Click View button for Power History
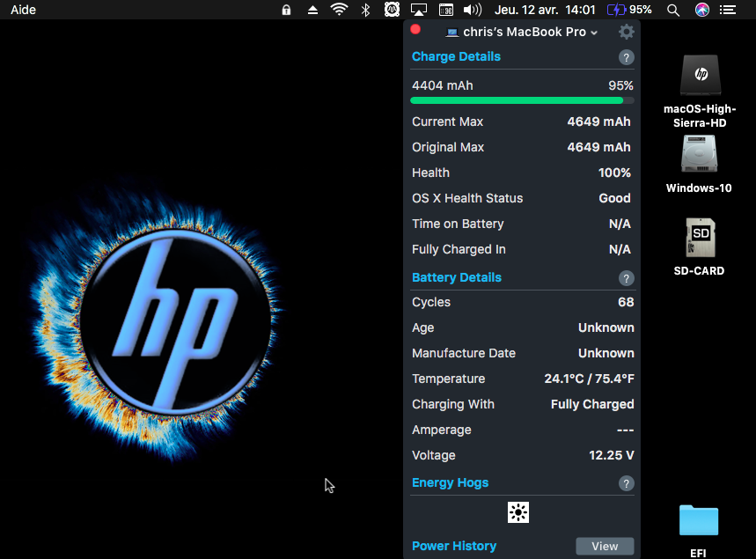The image size is (756, 559). pyautogui.click(x=605, y=546)
